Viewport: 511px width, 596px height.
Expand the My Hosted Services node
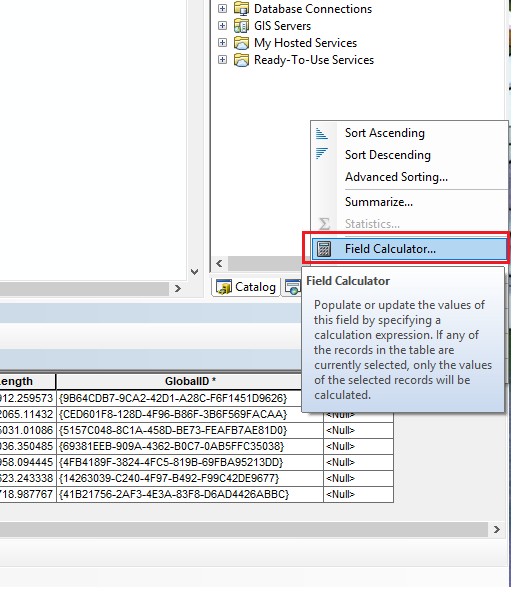pos(222,43)
